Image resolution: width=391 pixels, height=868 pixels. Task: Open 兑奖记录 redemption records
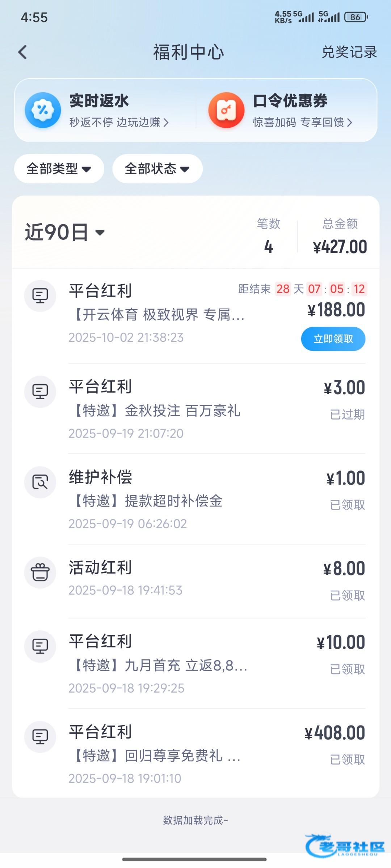coord(349,52)
